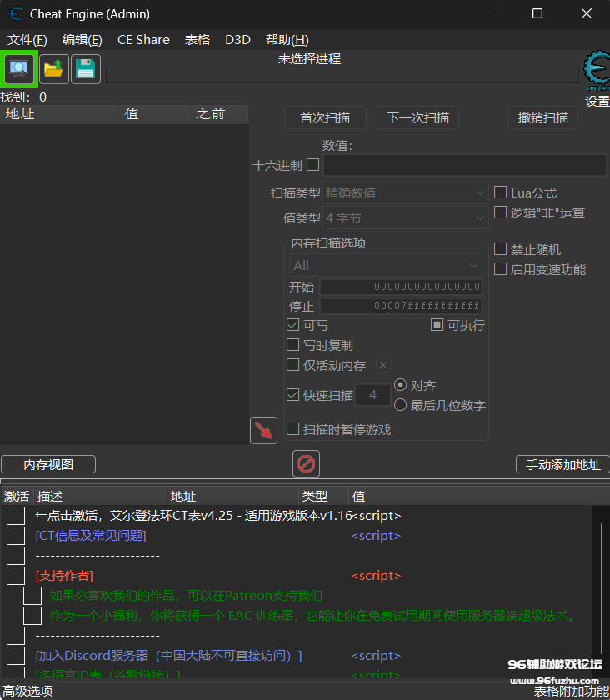Open the 值类型 dropdown
This screenshot has width=610, height=700.
406,217
